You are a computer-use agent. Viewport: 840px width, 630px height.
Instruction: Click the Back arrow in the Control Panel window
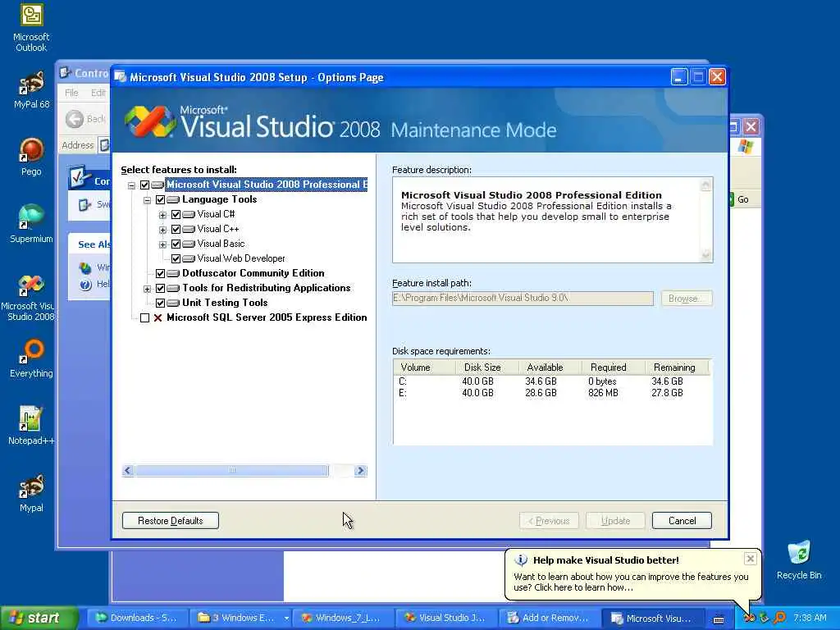[75, 118]
